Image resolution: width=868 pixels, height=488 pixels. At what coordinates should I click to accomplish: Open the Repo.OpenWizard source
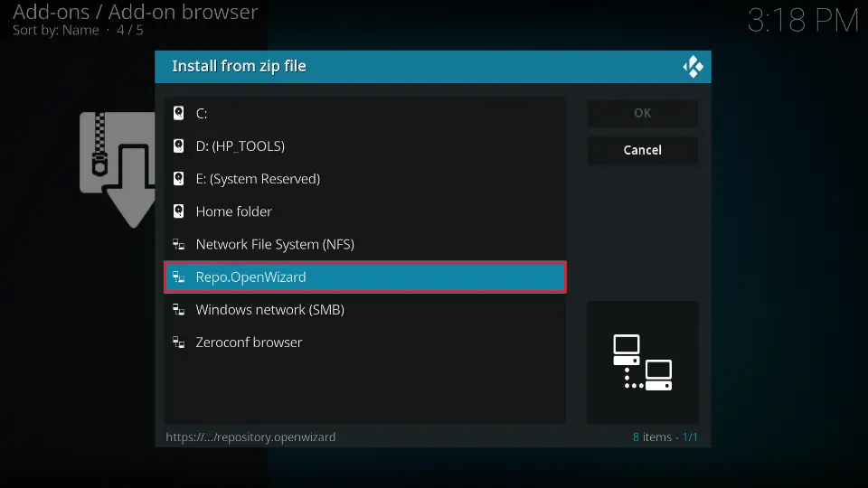pyautogui.click(x=364, y=277)
